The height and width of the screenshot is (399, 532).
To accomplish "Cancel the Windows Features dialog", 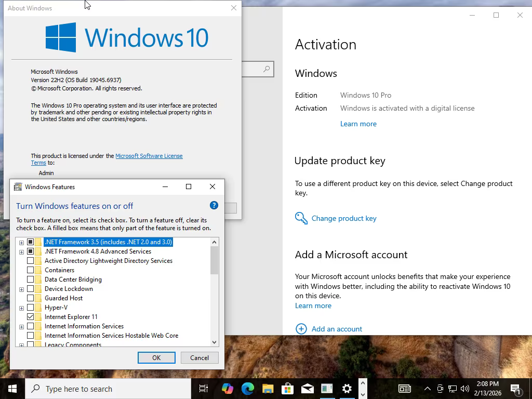I will pyautogui.click(x=199, y=357).
